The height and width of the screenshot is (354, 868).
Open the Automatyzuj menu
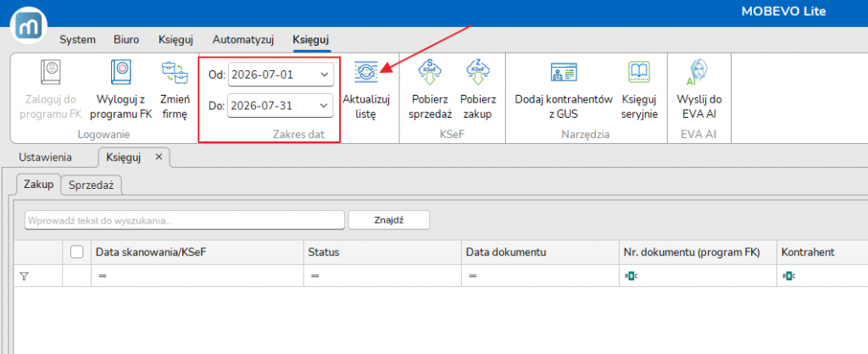pyautogui.click(x=243, y=40)
